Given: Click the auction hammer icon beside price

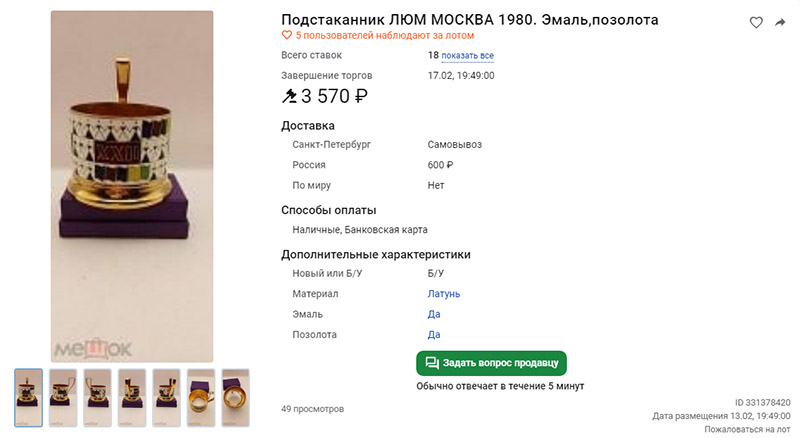Looking at the screenshot, I should pos(289,96).
